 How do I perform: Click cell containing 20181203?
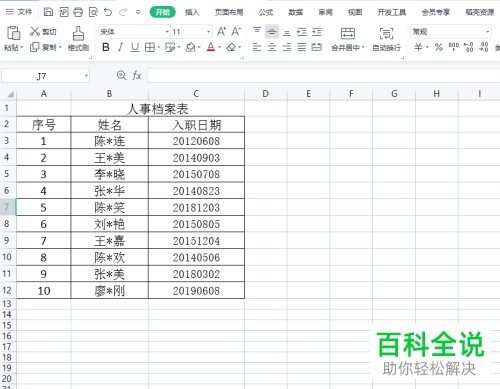[196, 207]
